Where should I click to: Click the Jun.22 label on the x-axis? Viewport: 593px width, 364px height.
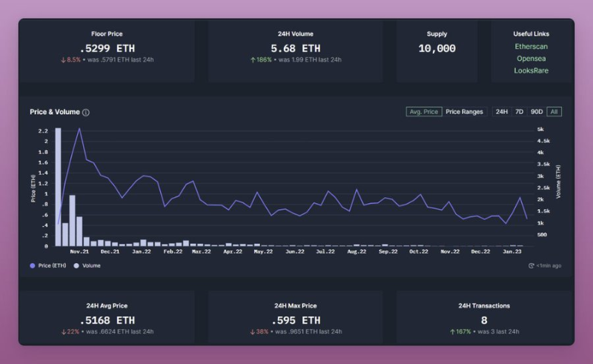point(294,251)
